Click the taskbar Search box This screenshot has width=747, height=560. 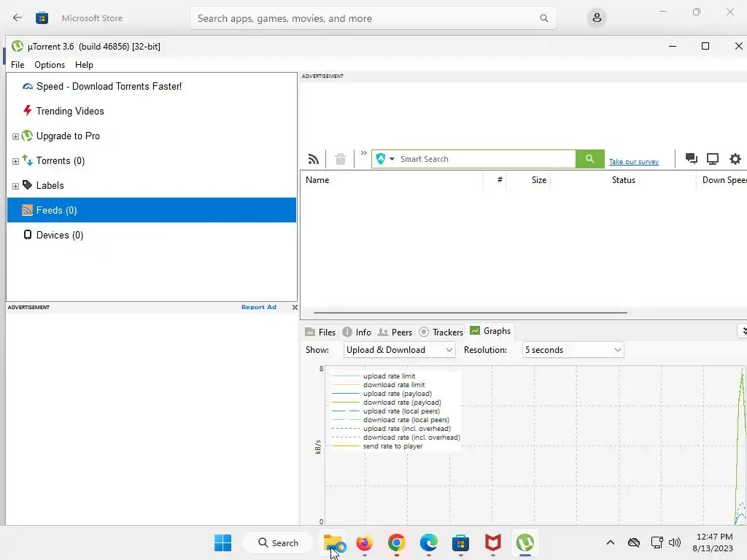tap(278, 542)
